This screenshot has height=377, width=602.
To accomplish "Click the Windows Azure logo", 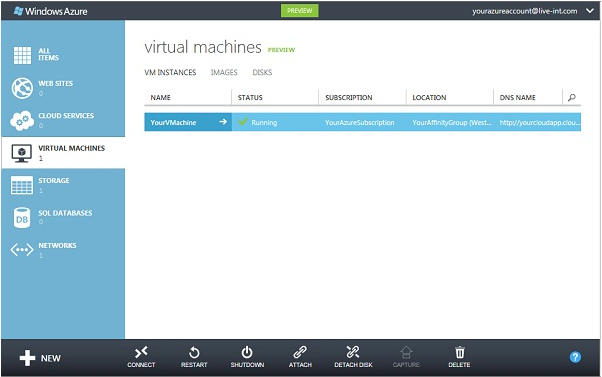I will [x=51, y=11].
